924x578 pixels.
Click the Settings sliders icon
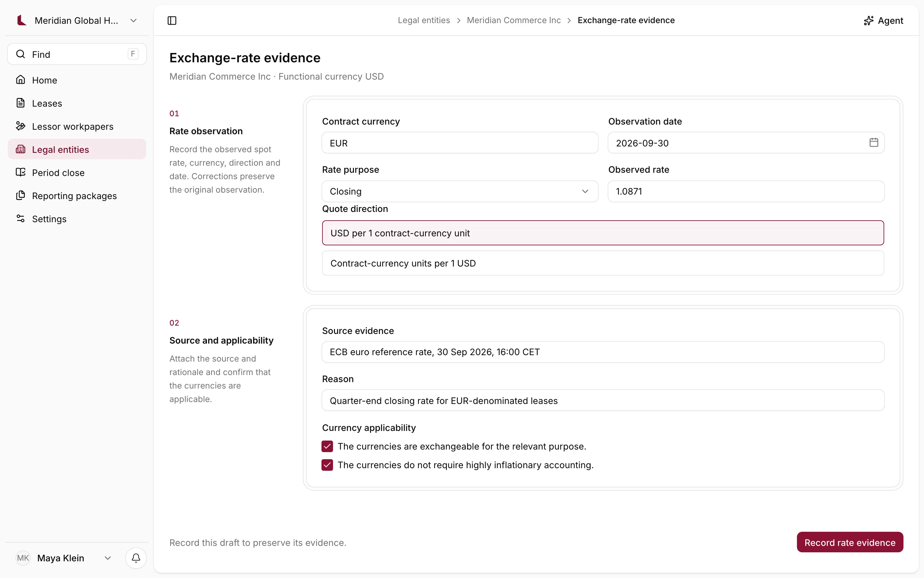tap(21, 218)
